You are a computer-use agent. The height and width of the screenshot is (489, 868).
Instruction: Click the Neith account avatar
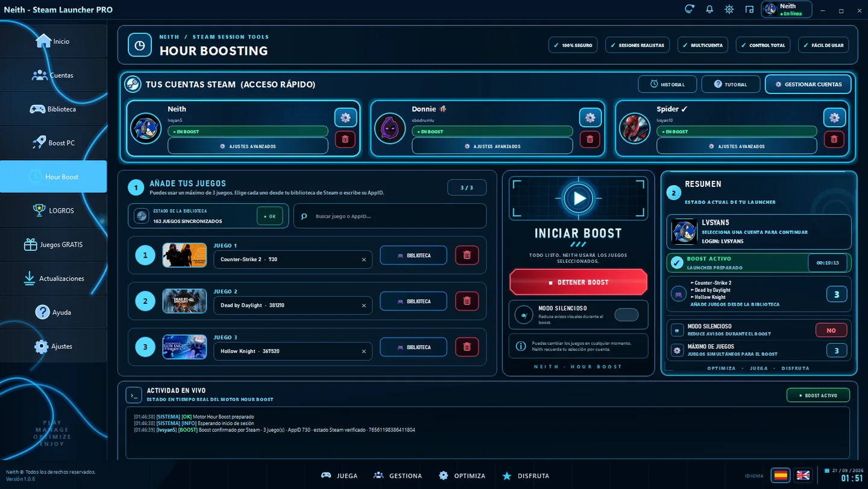tap(146, 128)
